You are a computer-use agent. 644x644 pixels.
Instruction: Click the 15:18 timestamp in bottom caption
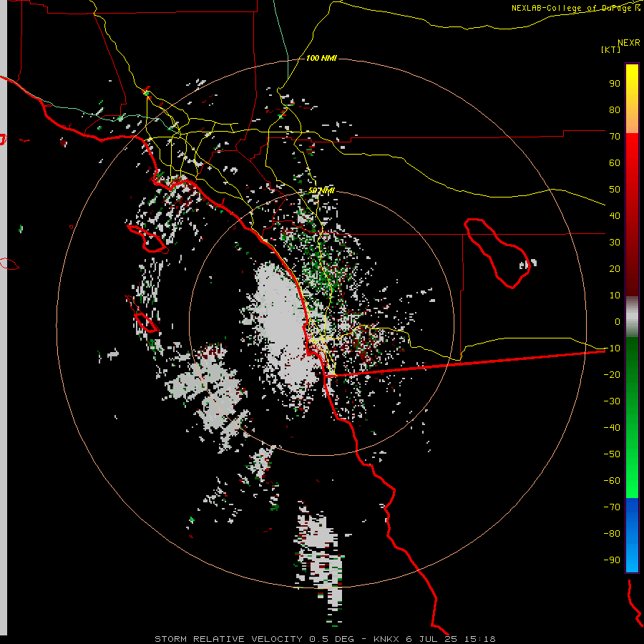tap(480, 639)
